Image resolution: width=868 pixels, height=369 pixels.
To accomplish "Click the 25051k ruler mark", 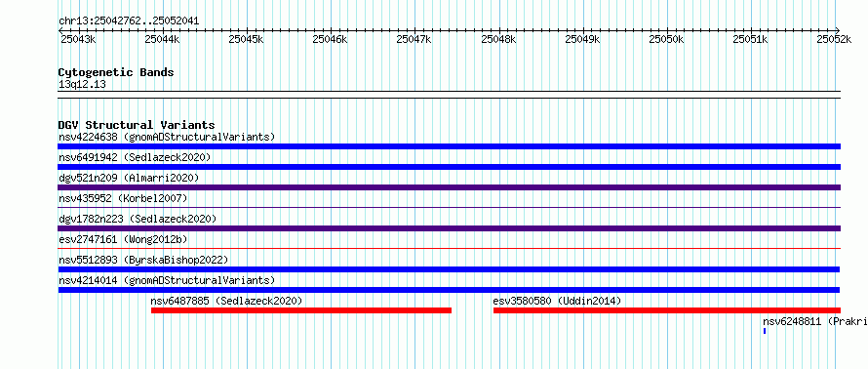I will click(751, 39).
